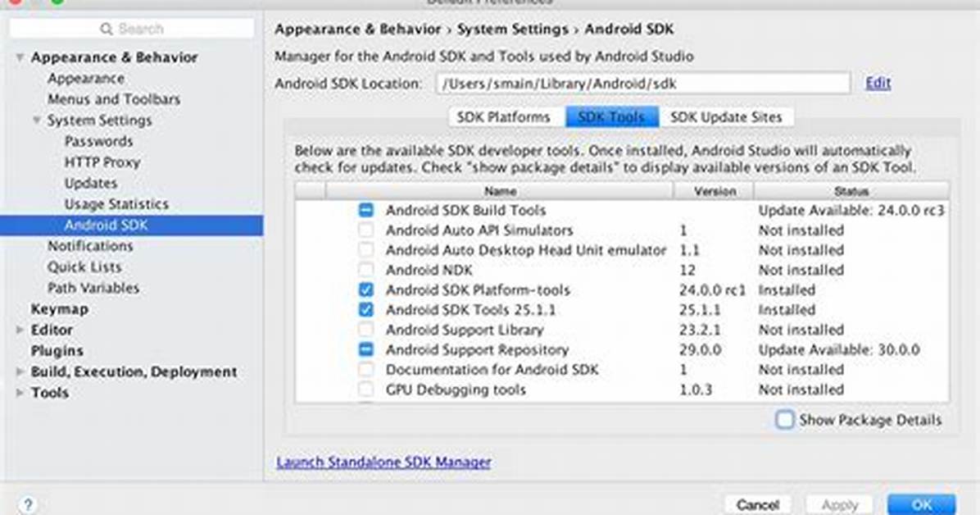Confirm with the OK button
980x515 pixels.
pos(922,504)
